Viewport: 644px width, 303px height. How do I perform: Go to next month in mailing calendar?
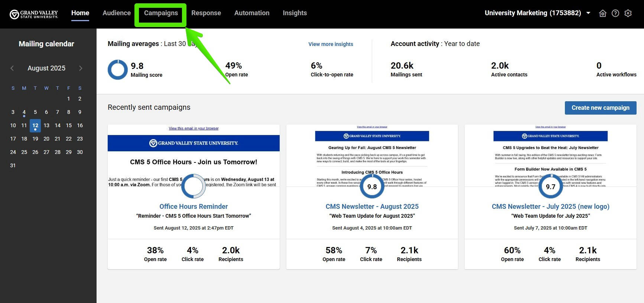(81, 68)
